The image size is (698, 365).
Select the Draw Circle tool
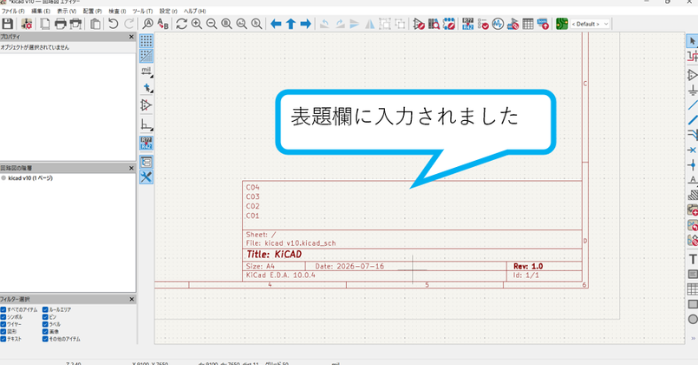click(x=692, y=319)
